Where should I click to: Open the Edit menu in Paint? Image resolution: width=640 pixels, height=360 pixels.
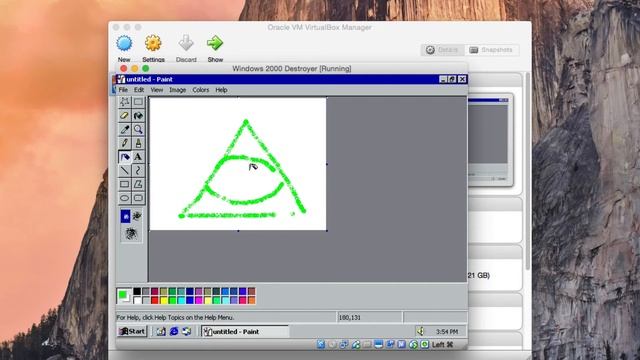[139, 90]
